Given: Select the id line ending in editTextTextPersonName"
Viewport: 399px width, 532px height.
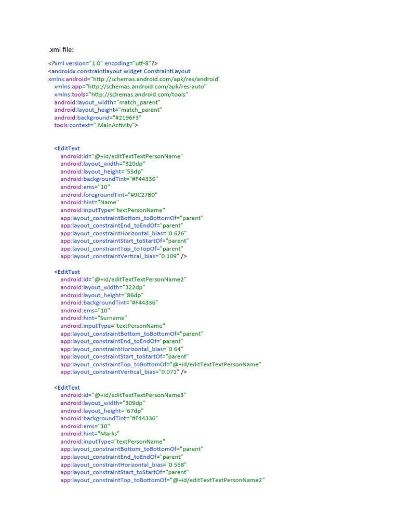Looking at the screenshot, I should (122, 156).
